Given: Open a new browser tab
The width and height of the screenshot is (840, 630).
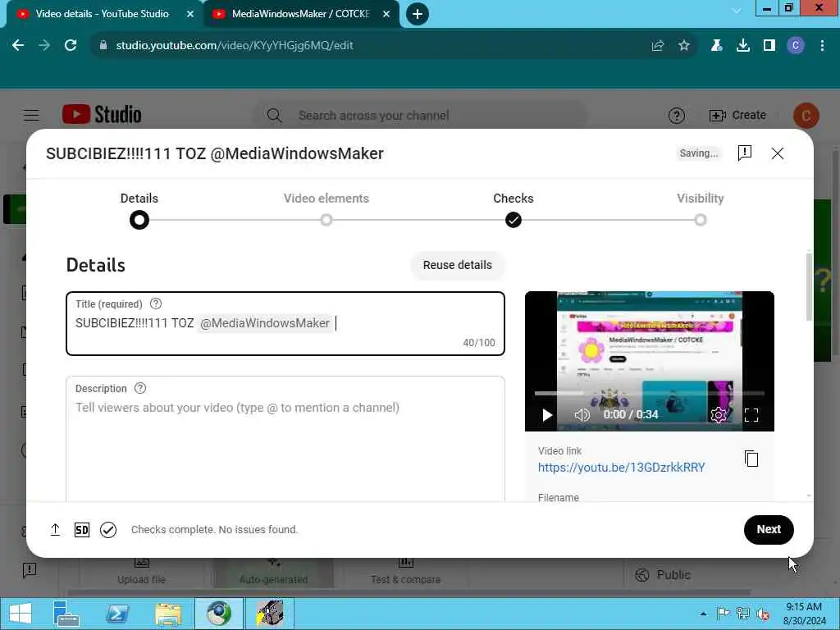Looking at the screenshot, I should tap(418, 14).
